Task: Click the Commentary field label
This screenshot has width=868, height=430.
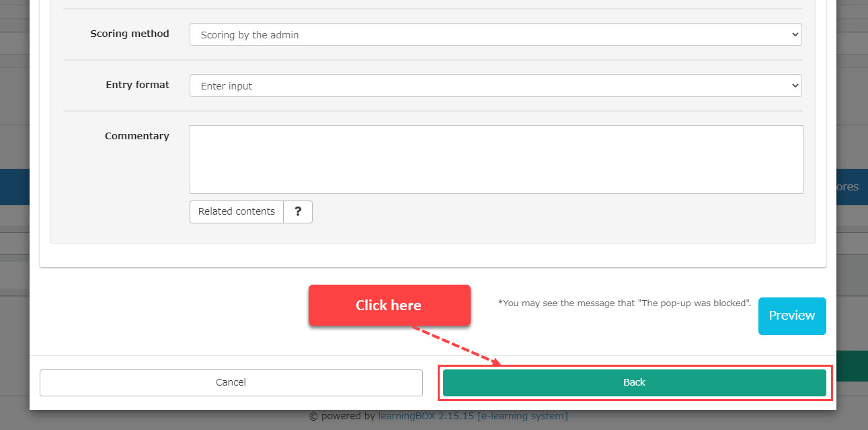Action: tap(136, 136)
